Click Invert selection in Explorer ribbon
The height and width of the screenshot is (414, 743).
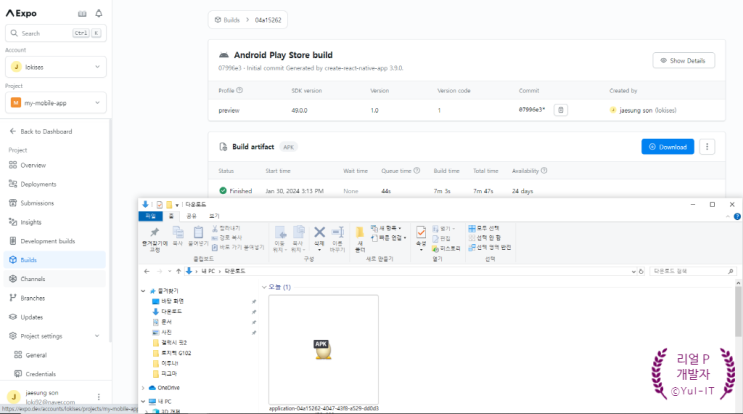pyautogui.click(x=489, y=247)
